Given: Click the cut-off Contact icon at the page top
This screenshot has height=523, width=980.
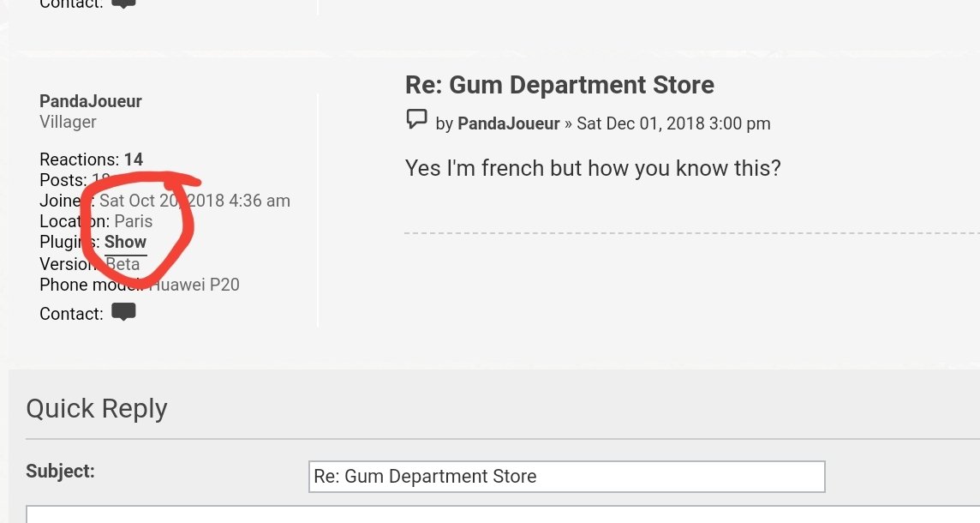Looking at the screenshot, I should pos(123,3).
